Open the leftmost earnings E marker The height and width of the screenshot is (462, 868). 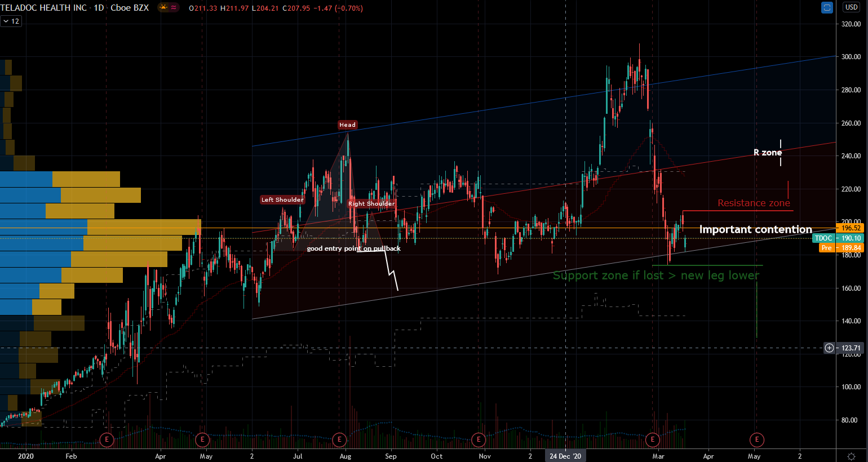pyautogui.click(x=107, y=439)
